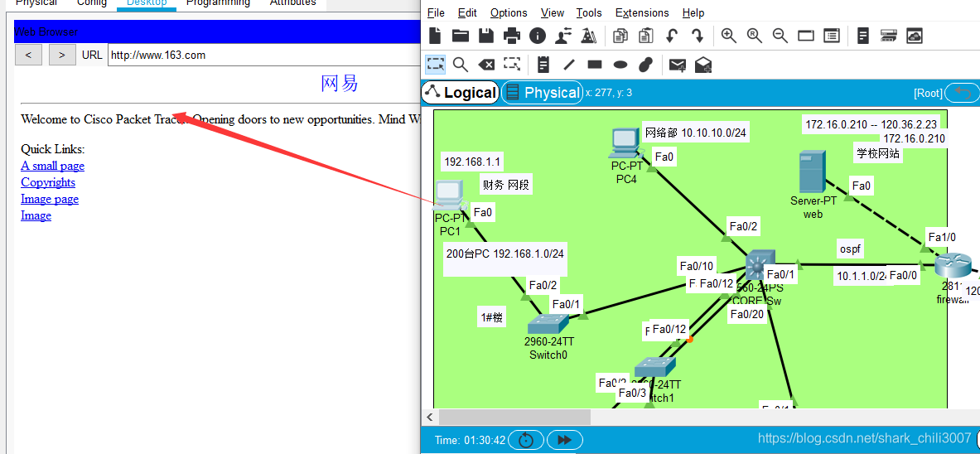Launch the Activity Wizard icon
Screen dimensions: 980x454
click(588, 36)
